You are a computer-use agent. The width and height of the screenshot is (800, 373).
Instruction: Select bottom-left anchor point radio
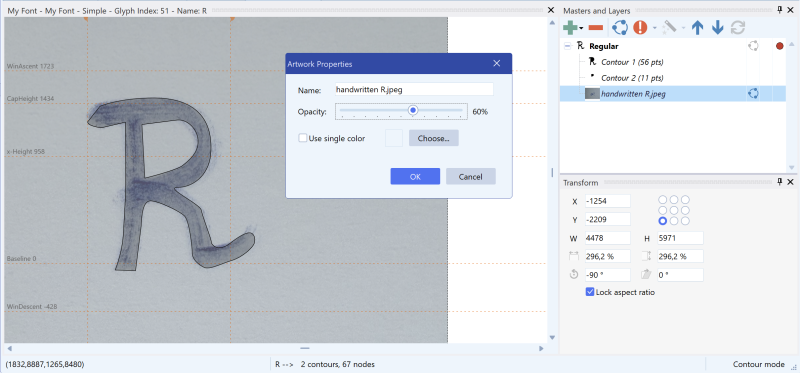tap(663, 221)
